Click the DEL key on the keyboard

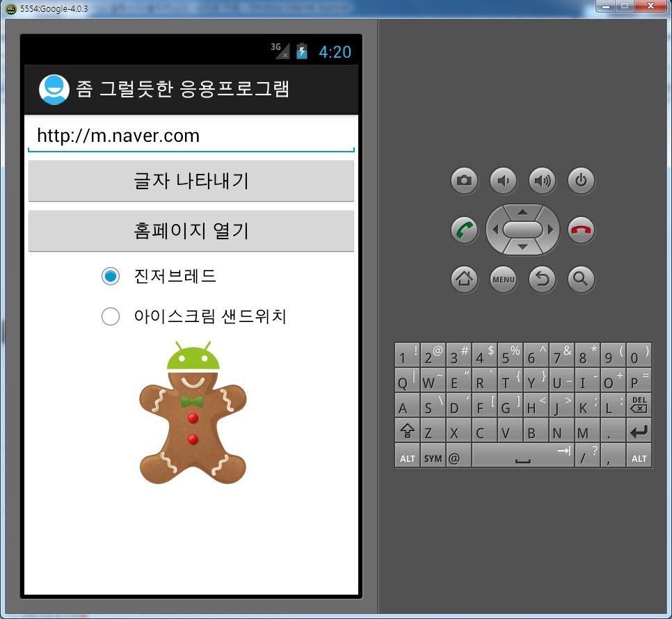(x=639, y=405)
